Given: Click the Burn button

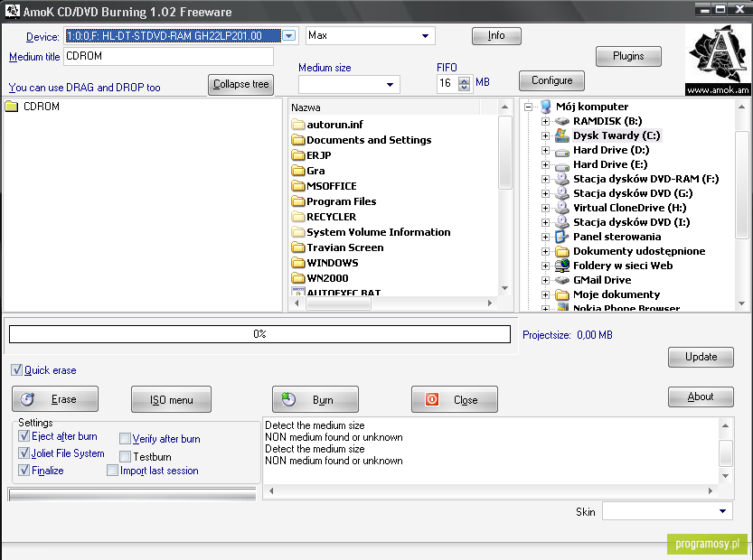Looking at the screenshot, I should [315, 400].
